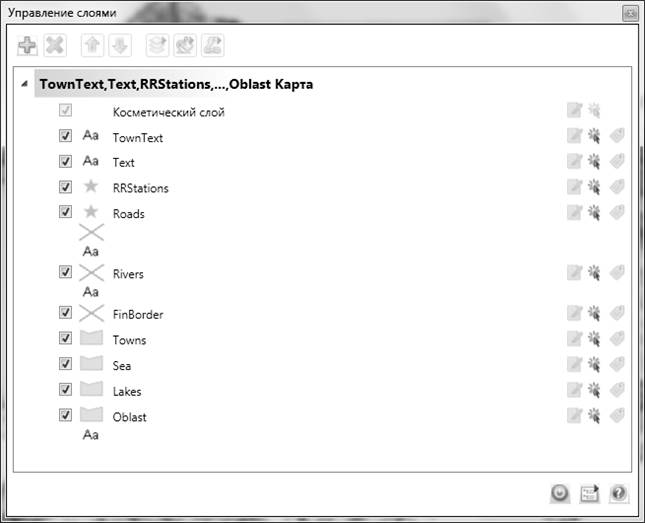
Task: Click the Remove Layer X icon
Action: click(x=54, y=45)
